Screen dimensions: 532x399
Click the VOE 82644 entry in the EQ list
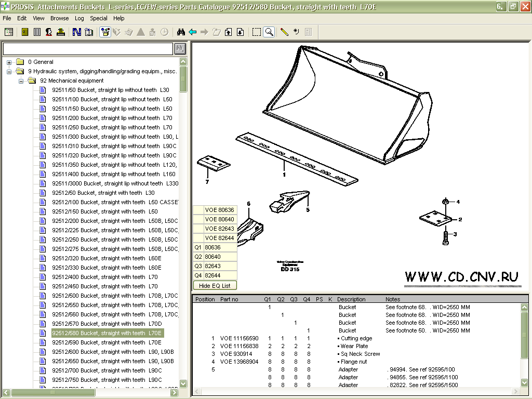point(220,238)
